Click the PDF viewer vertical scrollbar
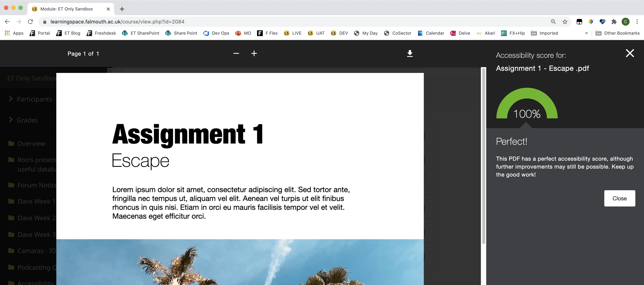644x285 pixels. point(484,155)
